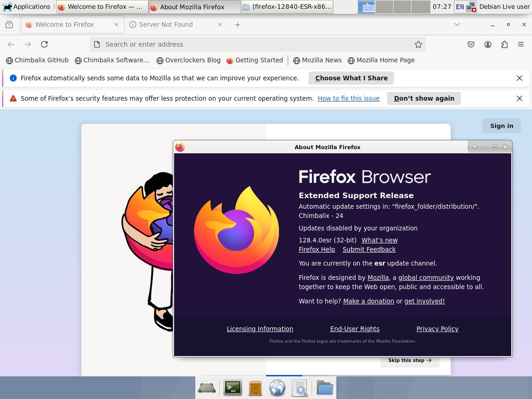Image resolution: width=532 pixels, height=399 pixels.
Task: Click the About dialog roll-up arrow
Action: coord(475,147)
